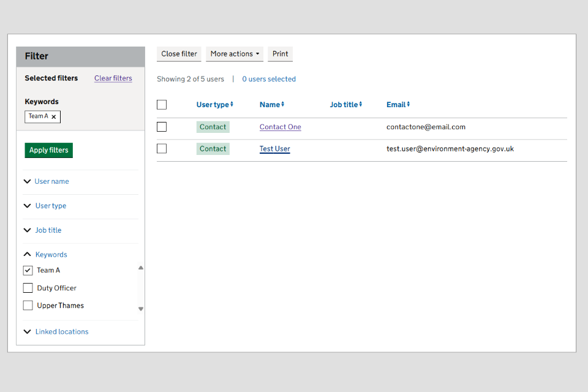Select the Contact One row checkbox
This screenshot has height=392, width=588.
[x=162, y=127]
